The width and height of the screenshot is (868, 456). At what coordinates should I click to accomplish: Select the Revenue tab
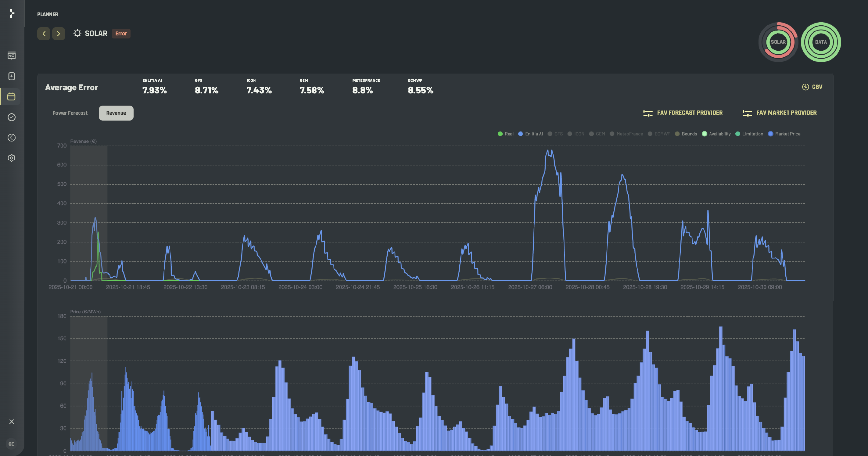(x=116, y=113)
